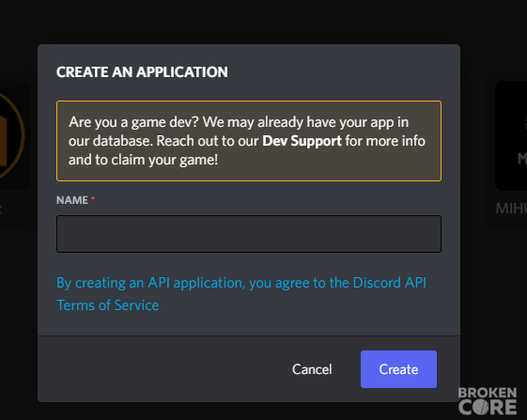
Task: Select the 'Are you a game dev?' notice text
Action: [x=247, y=141]
